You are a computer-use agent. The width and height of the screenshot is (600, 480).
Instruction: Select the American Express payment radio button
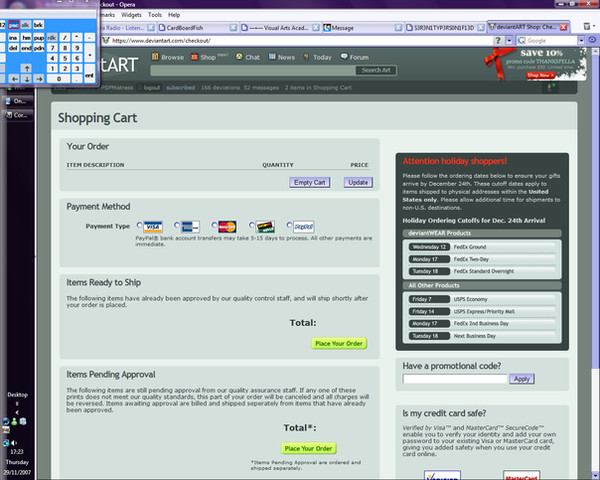(176, 225)
